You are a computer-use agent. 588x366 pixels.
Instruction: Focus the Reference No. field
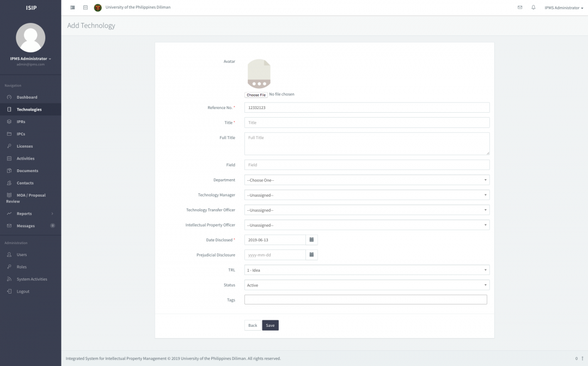[x=367, y=108]
